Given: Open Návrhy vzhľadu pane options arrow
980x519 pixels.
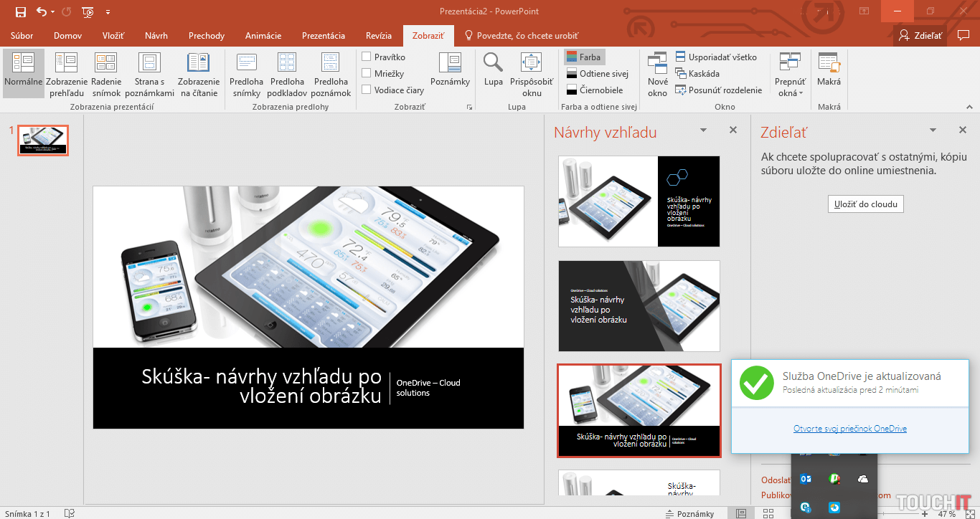Looking at the screenshot, I should (704, 130).
